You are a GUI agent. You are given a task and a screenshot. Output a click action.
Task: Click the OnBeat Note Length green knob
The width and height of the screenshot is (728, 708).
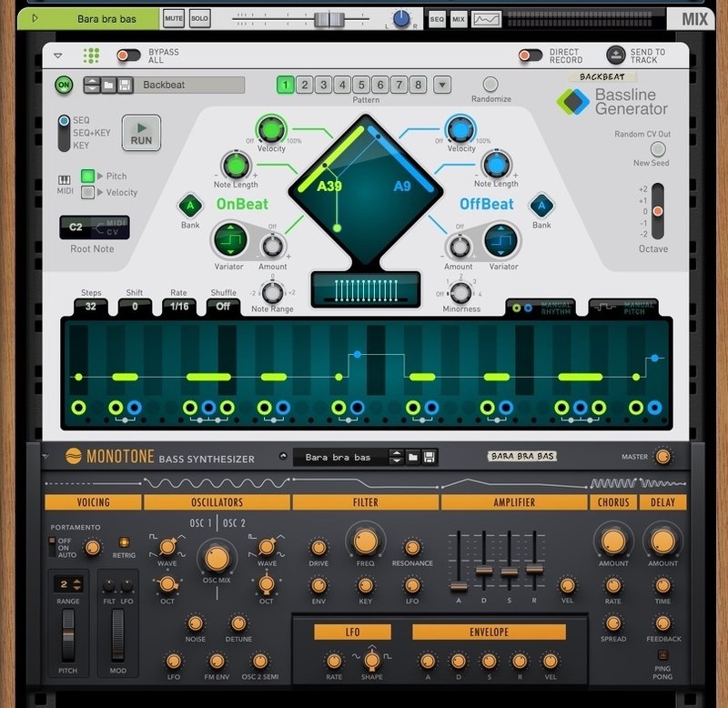click(x=236, y=166)
